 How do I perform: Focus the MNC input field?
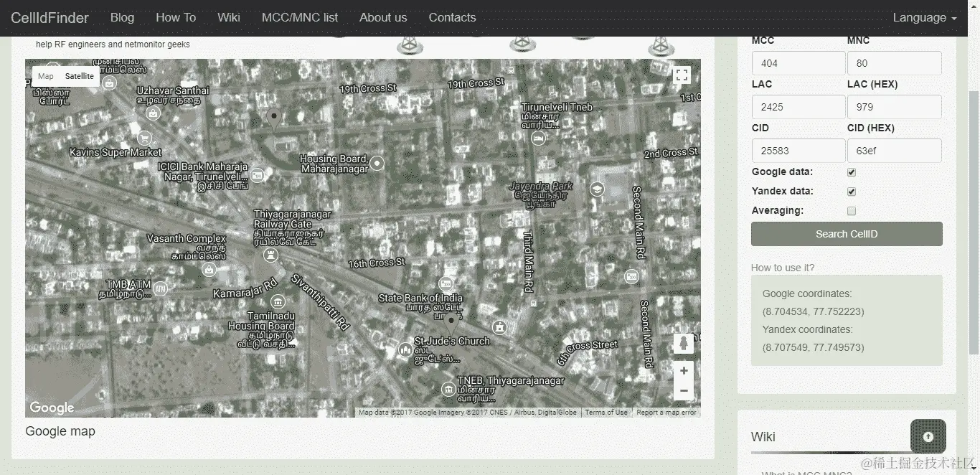coord(894,63)
